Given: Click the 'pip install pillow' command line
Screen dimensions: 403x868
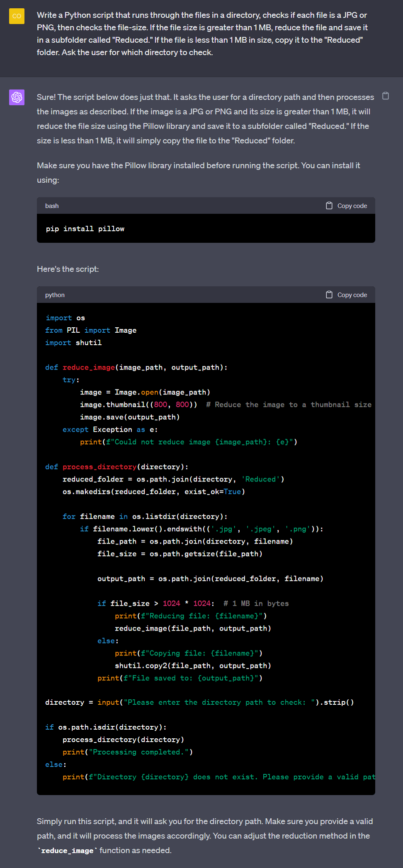Looking at the screenshot, I should tap(85, 229).
